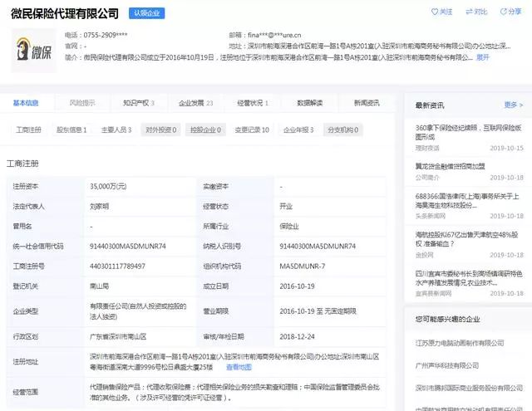The image size is (532, 411).
Task: Open the 企业发展 tab
Action: tap(196, 103)
